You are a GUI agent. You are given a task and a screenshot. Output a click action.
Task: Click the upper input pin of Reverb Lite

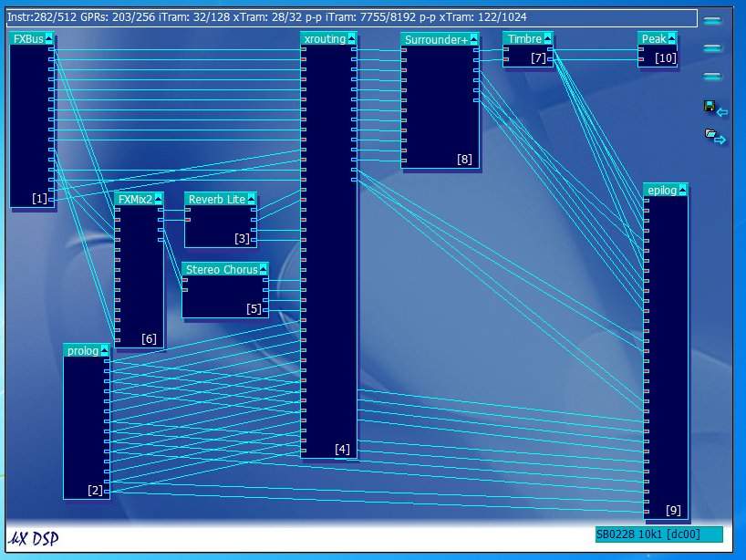pos(188,210)
